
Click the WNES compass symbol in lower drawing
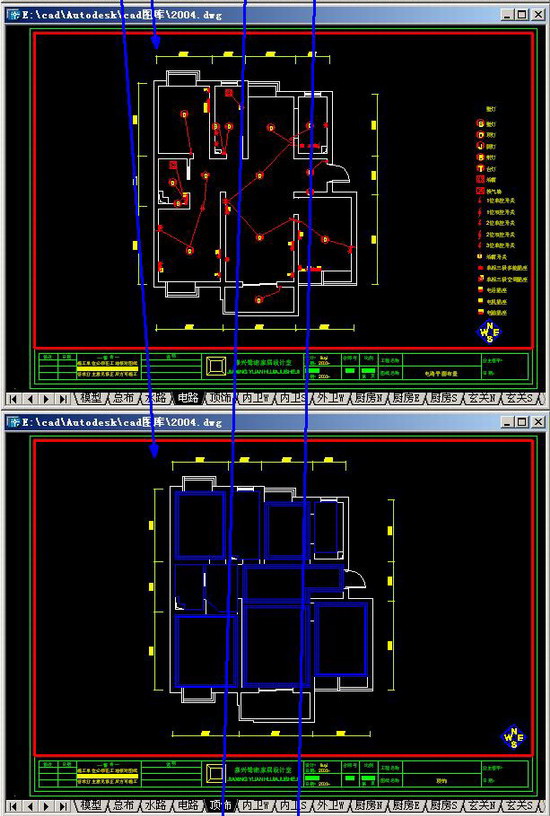pos(514,737)
